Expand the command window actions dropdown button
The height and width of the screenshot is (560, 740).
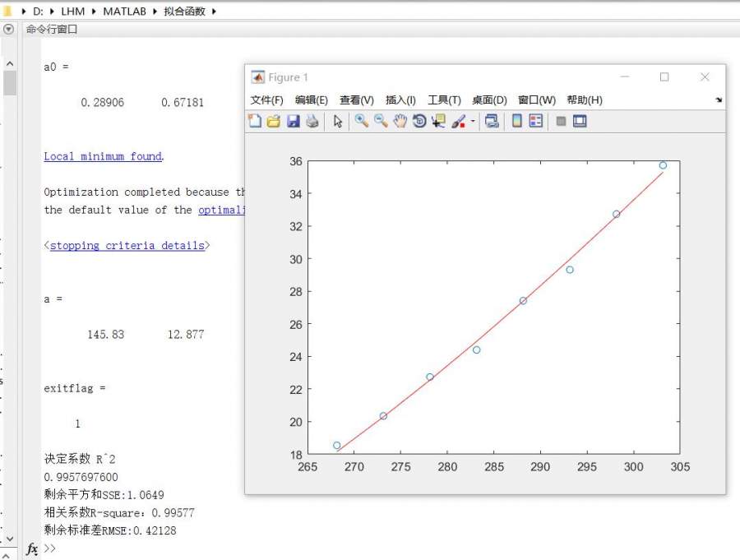point(9,29)
